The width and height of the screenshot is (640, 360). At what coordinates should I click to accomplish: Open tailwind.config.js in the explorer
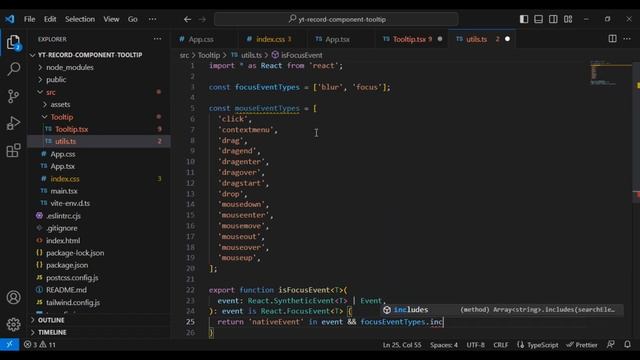[x=73, y=302]
